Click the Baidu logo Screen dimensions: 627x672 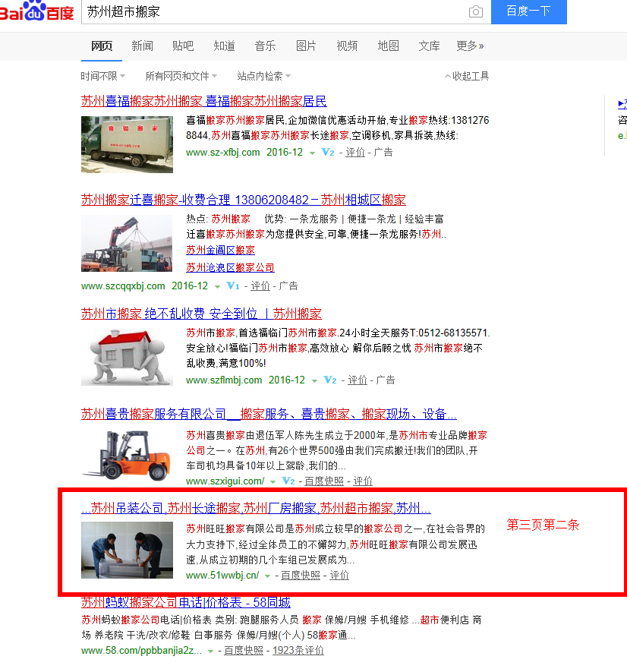[37, 11]
